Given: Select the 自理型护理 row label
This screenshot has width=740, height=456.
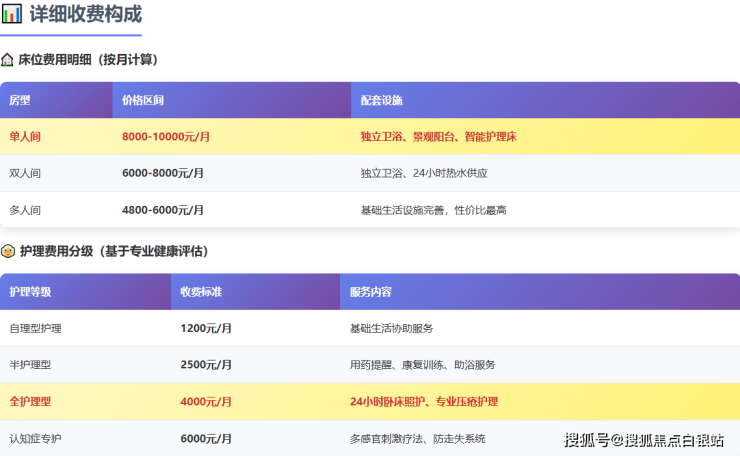Looking at the screenshot, I should (36, 328).
